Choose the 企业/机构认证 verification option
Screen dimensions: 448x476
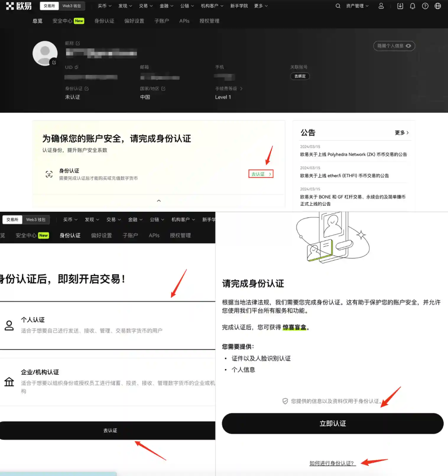[x=108, y=382]
